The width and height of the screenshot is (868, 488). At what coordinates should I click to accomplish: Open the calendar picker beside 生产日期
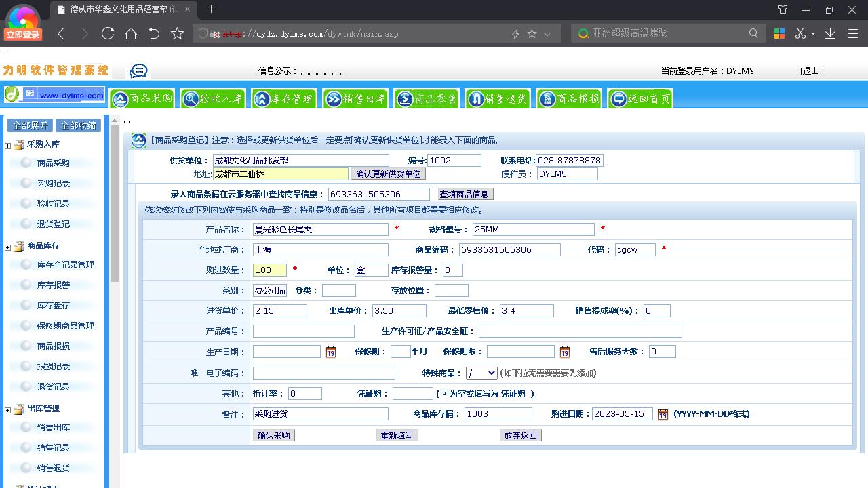330,352
